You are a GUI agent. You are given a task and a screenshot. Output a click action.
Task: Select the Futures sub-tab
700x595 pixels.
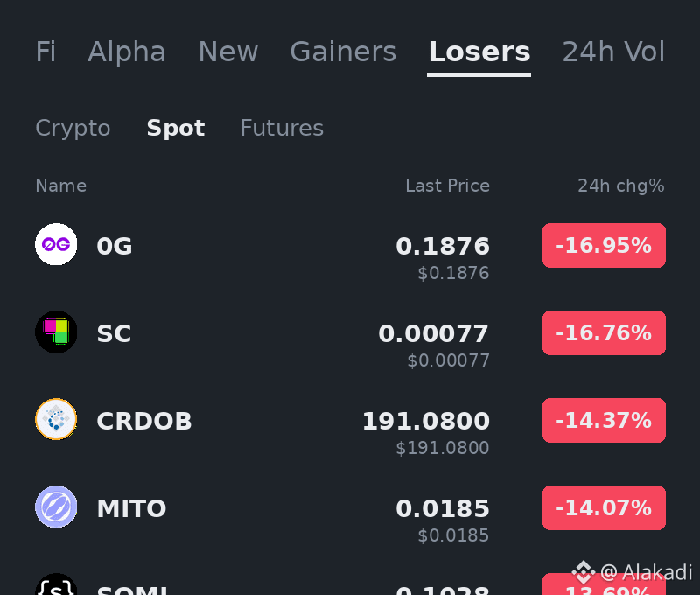click(x=282, y=128)
